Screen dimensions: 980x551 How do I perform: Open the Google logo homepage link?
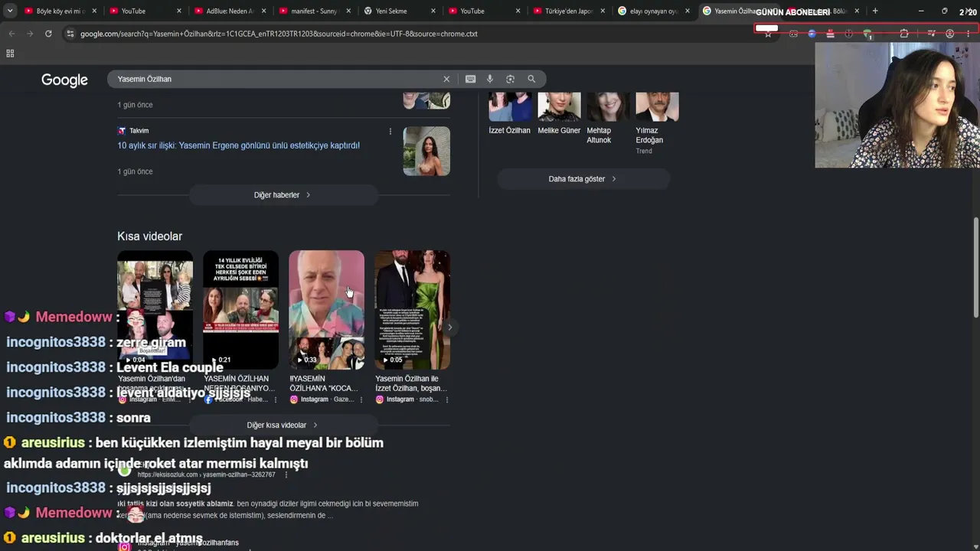point(64,80)
